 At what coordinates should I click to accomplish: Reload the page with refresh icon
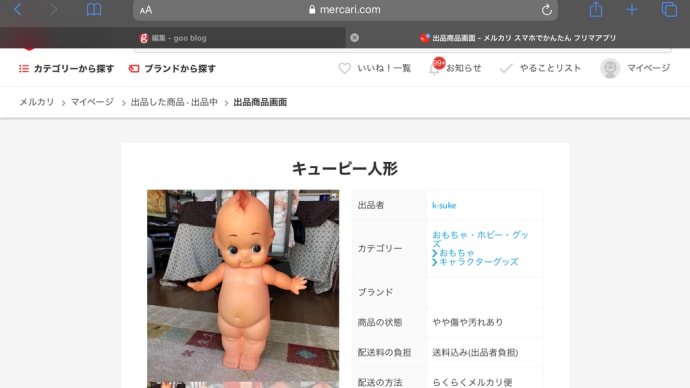coord(547,10)
